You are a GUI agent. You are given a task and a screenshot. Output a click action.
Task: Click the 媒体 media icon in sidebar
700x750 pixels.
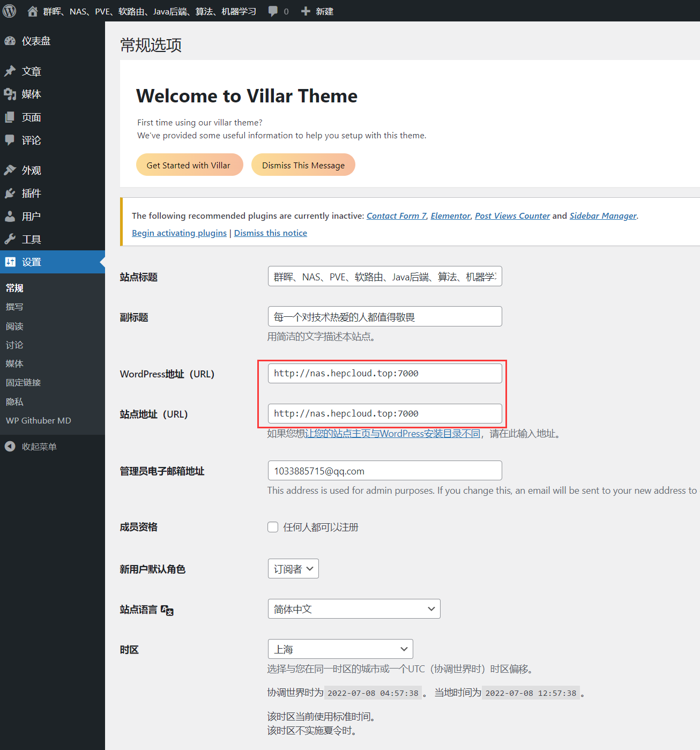[10, 94]
